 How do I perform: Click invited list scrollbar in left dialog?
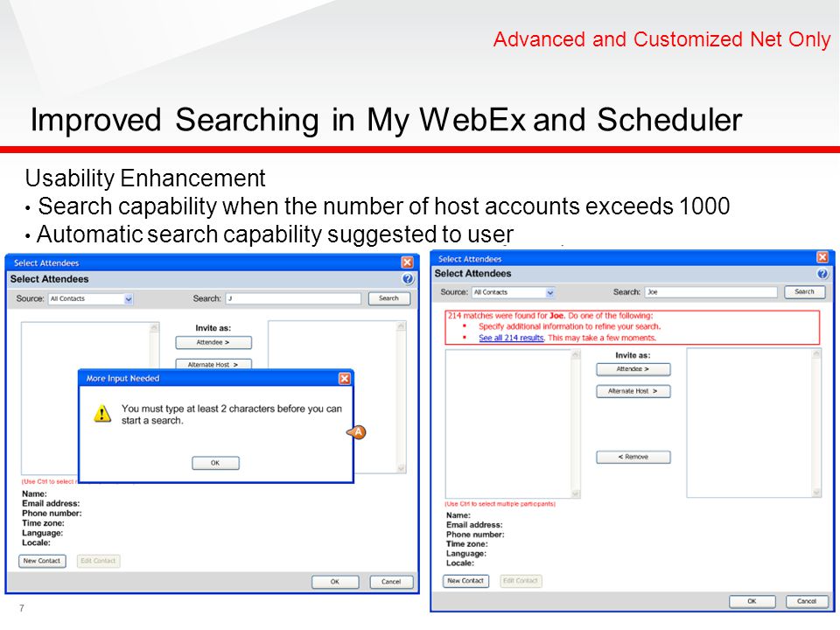[402, 397]
